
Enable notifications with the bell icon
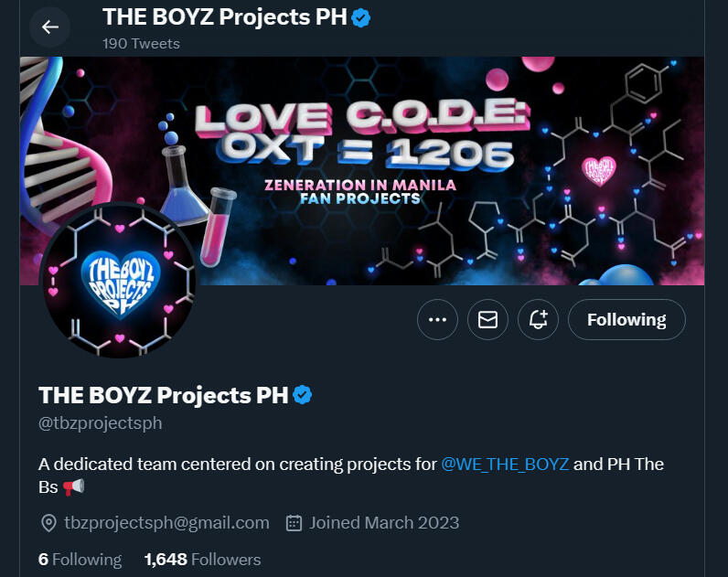pos(538,319)
